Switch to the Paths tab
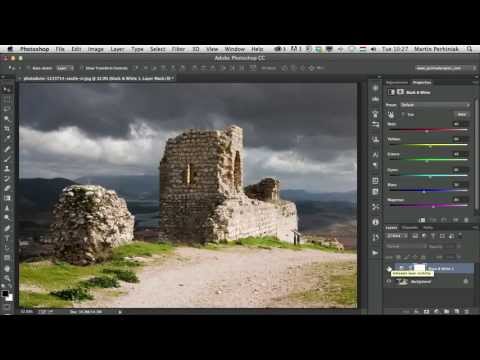This screenshot has width=480, height=360. 428,228
